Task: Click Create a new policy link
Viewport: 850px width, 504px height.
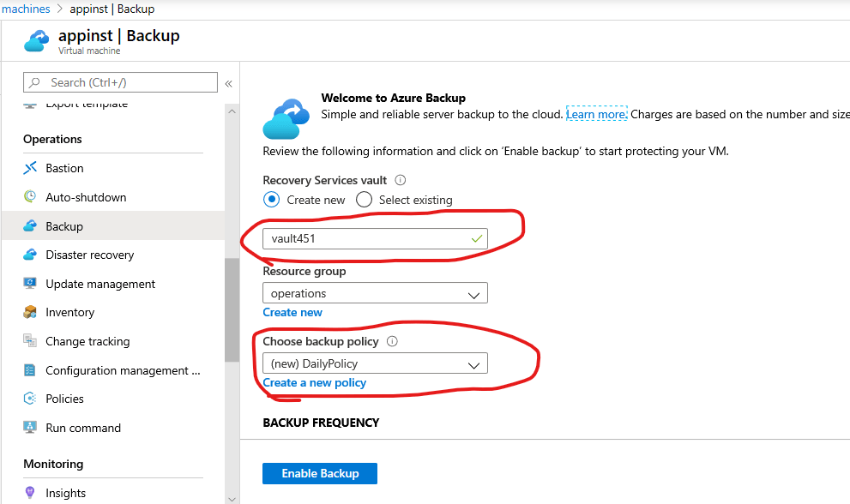Action: coord(315,382)
